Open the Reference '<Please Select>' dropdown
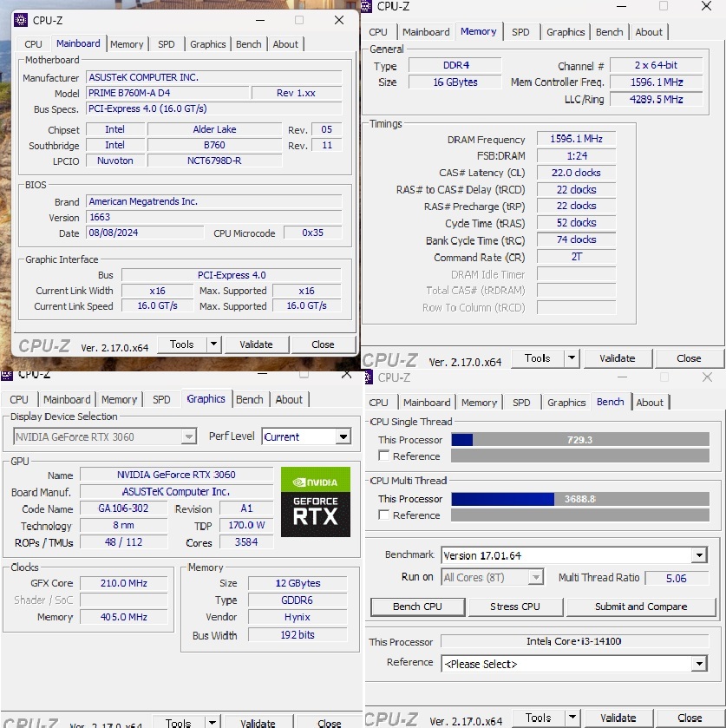The height and width of the screenshot is (728, 726). pyautogui.click(x=699, y=664)
